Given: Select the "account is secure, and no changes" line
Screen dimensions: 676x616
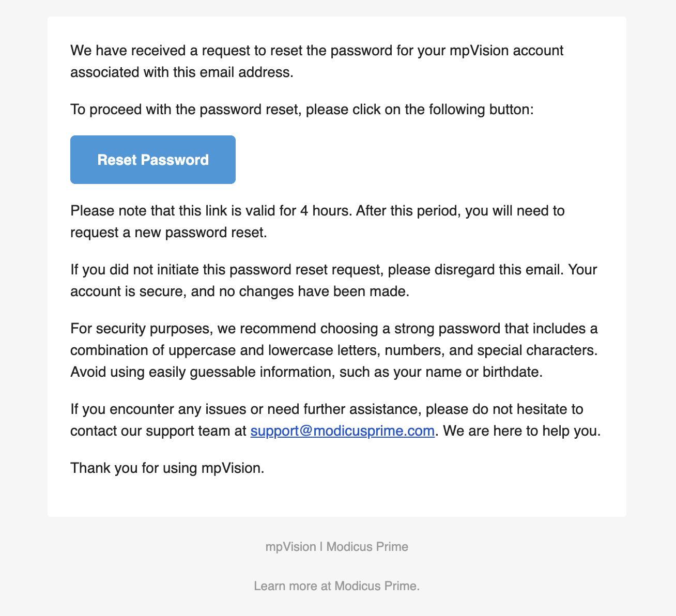Looking at the screenshot, I should tap(240, 291).
